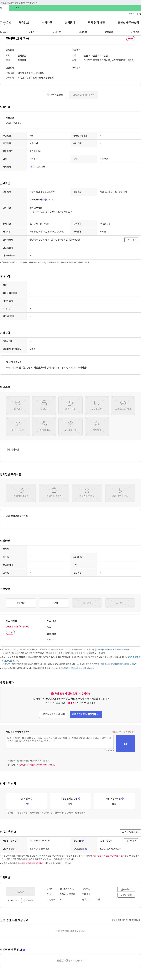This screenshot has height=980, width=141.
Task: Toggle the 관심기업 star button
Action: pos(13,901)
